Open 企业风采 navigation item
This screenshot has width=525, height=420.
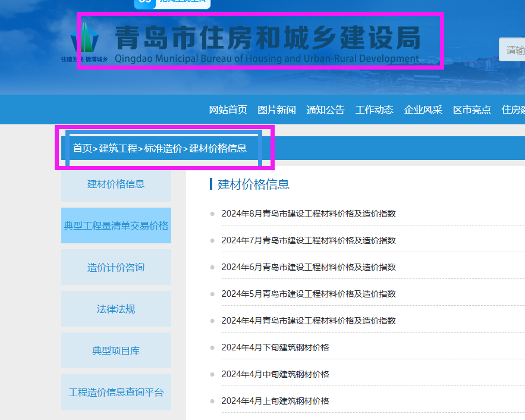click(423, 109)
